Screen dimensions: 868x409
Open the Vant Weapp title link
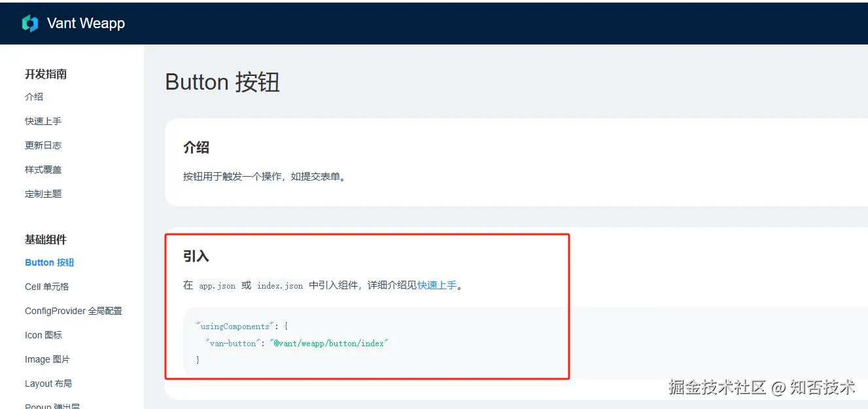[86, 24]
